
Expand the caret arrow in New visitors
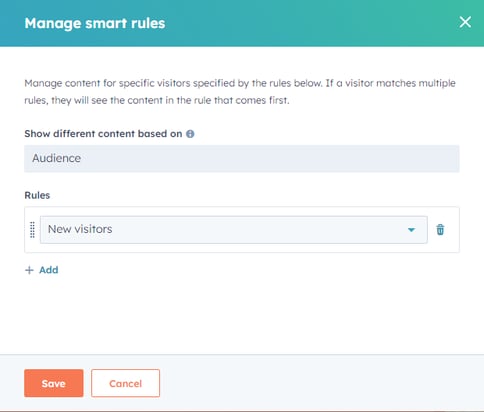click(x=411, y=230)
